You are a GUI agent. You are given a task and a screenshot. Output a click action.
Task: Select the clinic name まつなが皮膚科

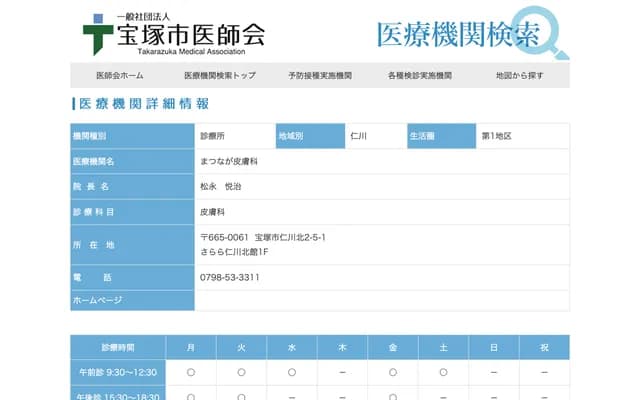[x=229, y=161]
